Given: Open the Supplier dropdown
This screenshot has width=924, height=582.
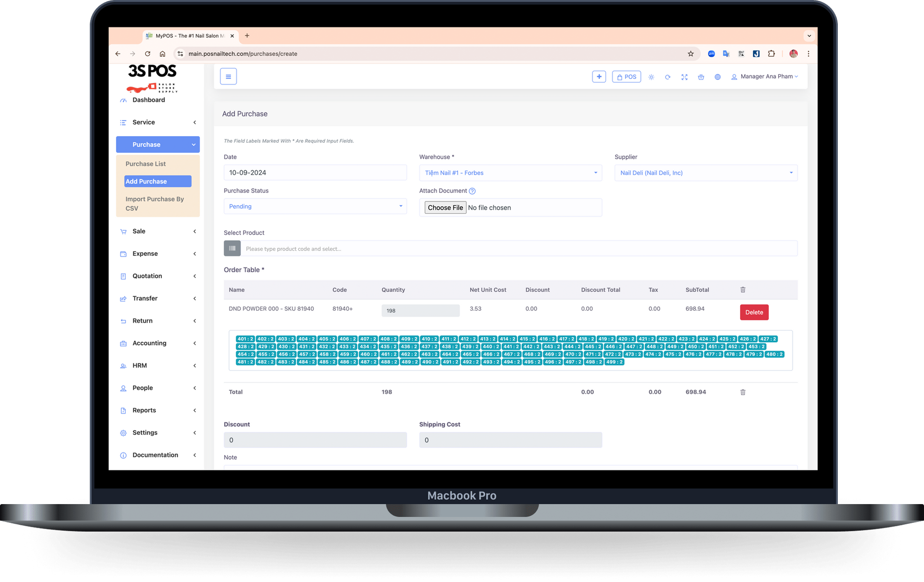Looking at the screenshot, I should click(706, 173).
